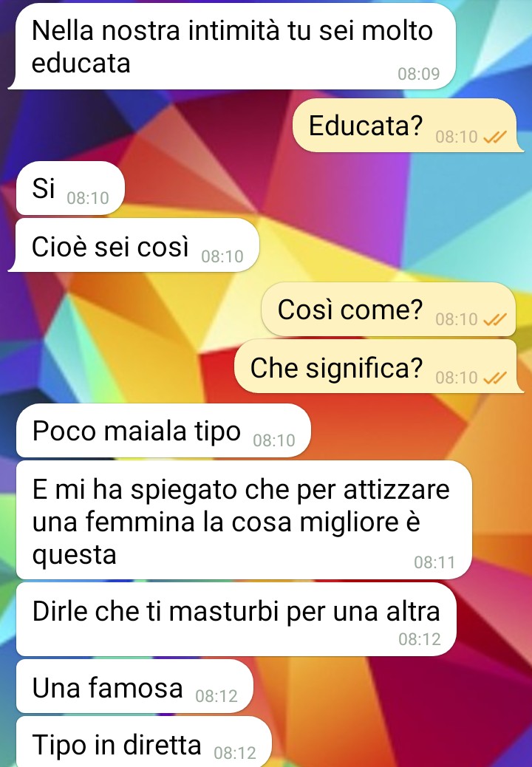Image resolution: width=532 pixels, height=767 pixels.
Task: Select the 'Educata?' sent message bubble
Action: (408, 126)
